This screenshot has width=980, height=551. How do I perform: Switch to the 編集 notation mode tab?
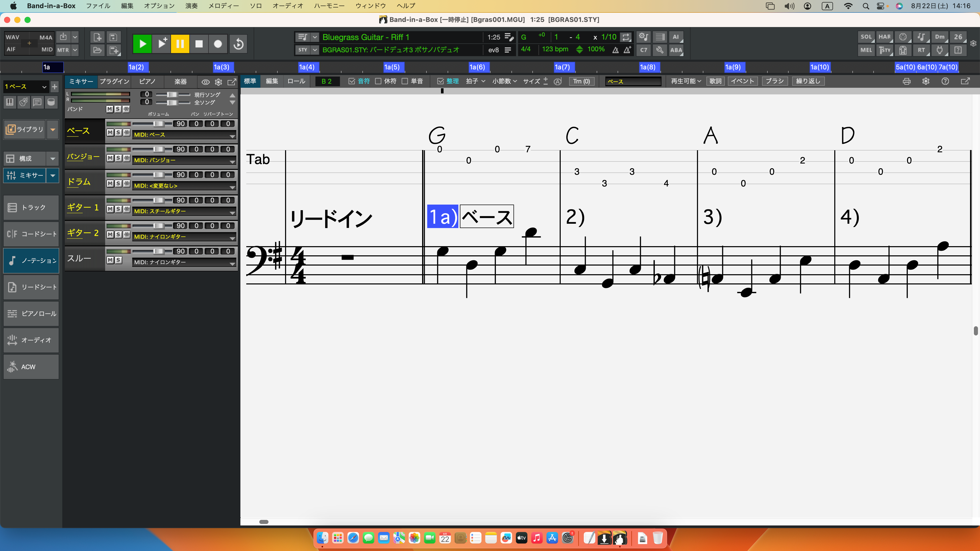[x=272, y=81]
